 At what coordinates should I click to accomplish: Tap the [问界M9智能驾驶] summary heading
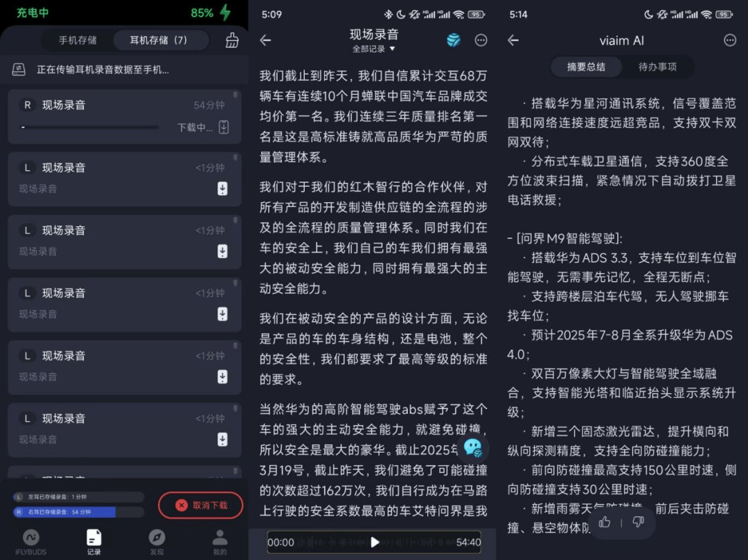point(565,238)
